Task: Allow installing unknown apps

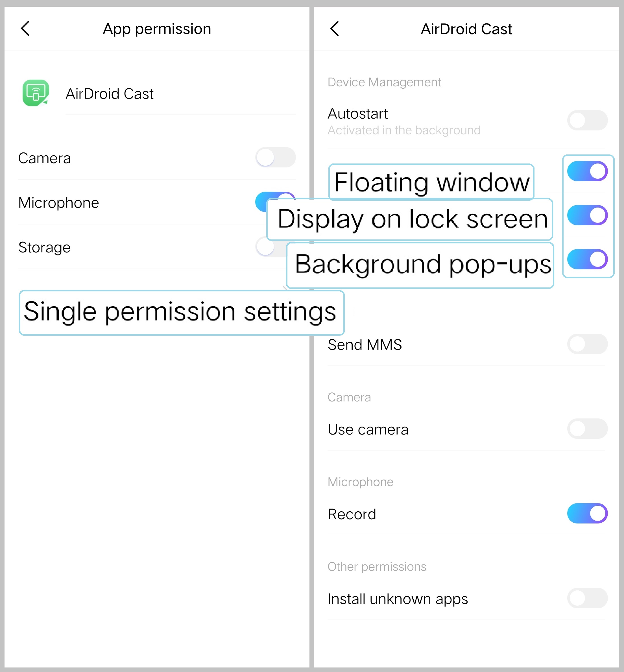Action: click(588, 598)
